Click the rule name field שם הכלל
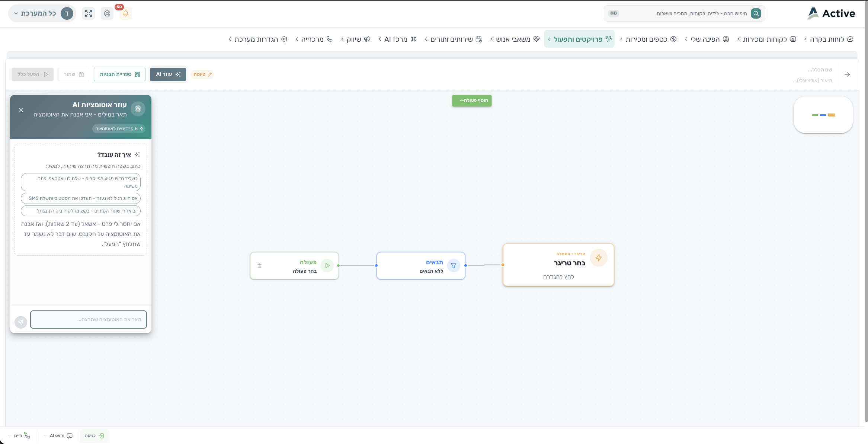 [820, 70]
